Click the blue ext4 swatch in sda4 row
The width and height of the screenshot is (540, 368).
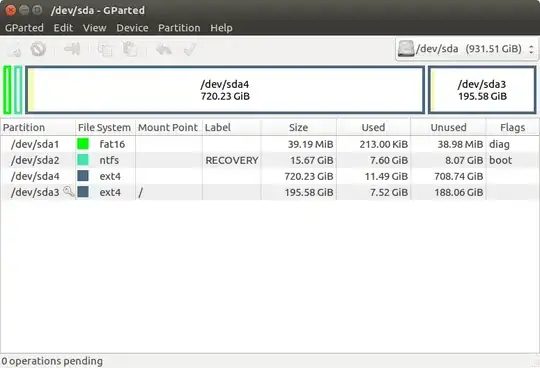83,176
